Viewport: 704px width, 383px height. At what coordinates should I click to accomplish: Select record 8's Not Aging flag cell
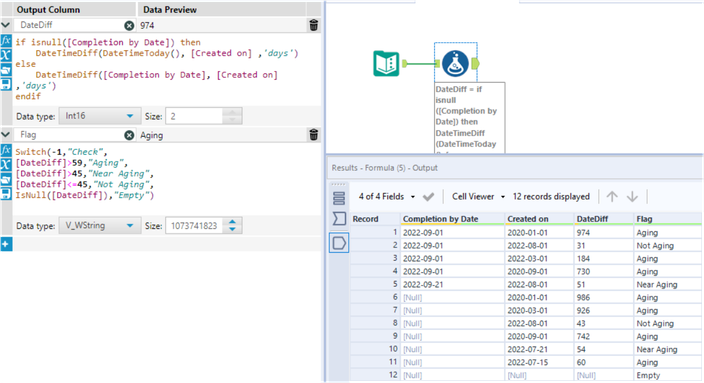(x=668, y=323)
